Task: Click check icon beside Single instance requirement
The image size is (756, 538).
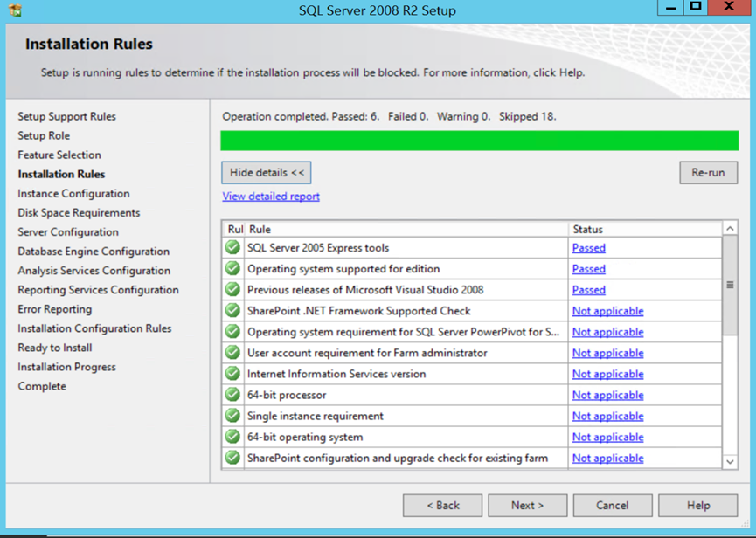Action: point(232,416)
